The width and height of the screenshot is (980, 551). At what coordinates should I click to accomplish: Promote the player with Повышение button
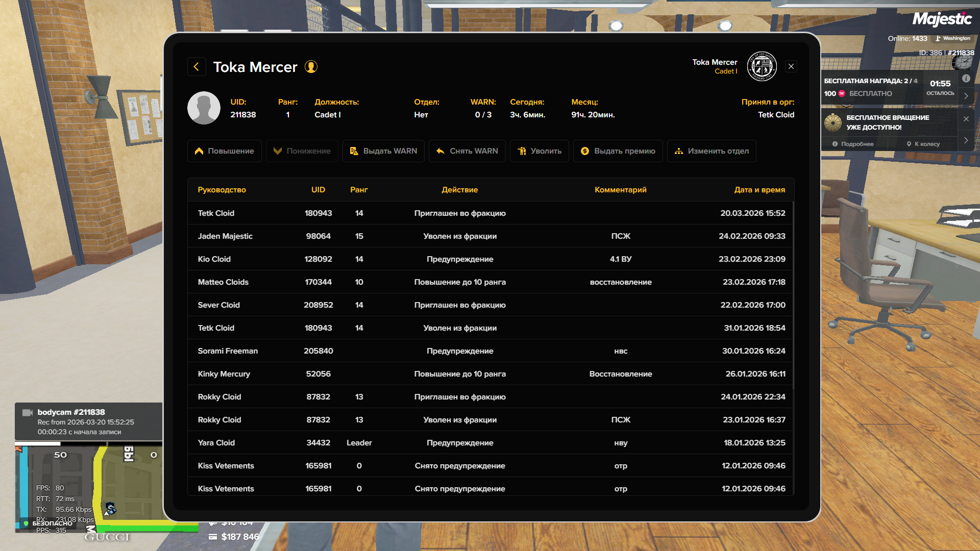(x=225, y=151)
